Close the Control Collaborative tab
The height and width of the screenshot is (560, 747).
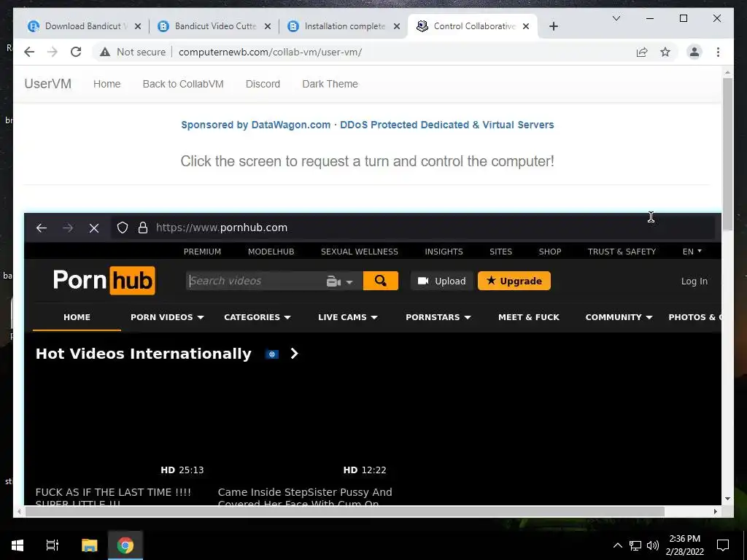pos(526,26)
